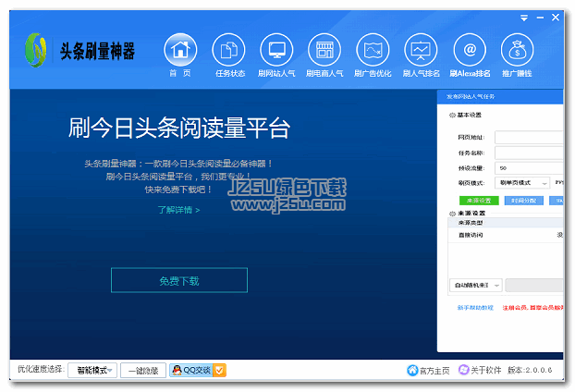Click red 注册会员 notice link
This screenshot has height=392, width=575.
coord(532,308)
